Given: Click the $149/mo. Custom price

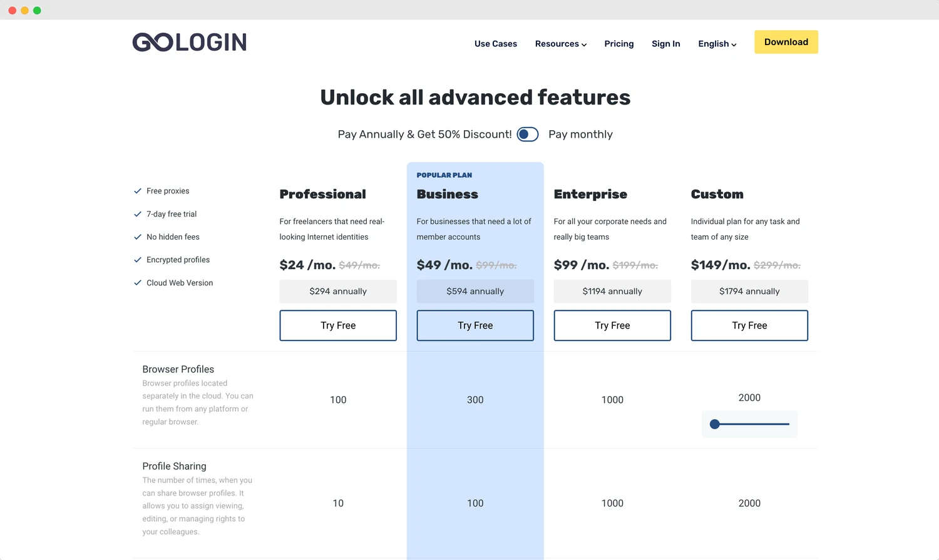Looking at the screenshot, I should [721, 265].
